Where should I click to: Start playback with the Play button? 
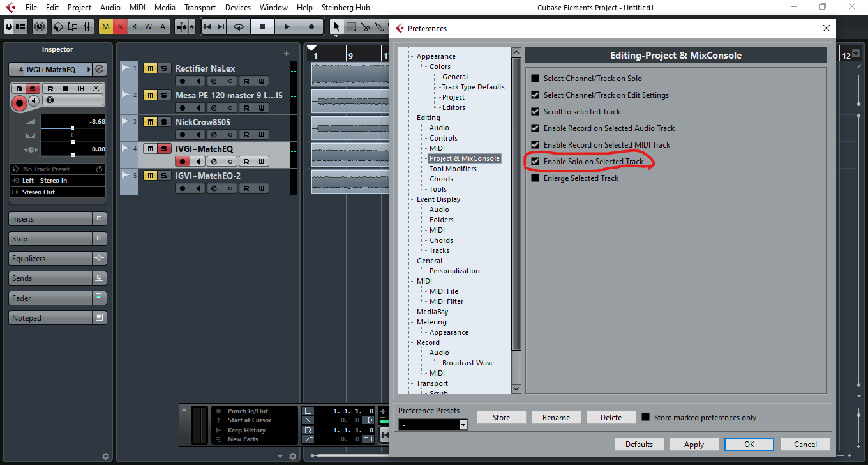pyautogui.click(x=287, y=27)
